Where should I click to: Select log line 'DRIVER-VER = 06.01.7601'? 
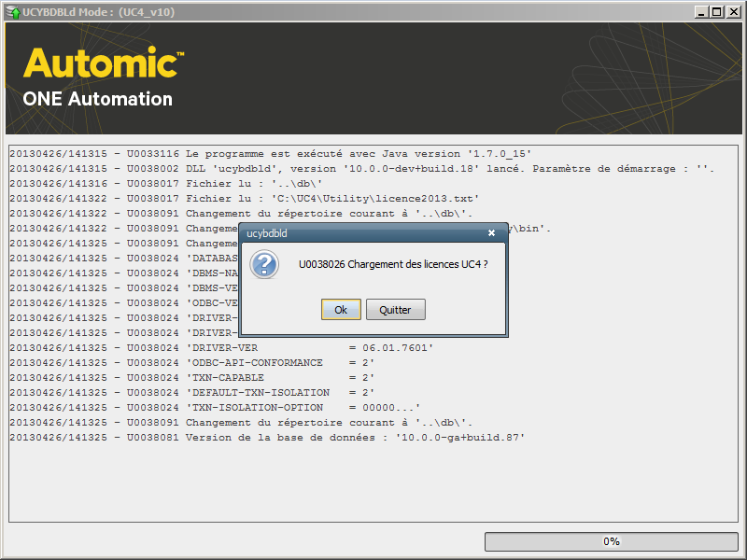(x=221, y=347)
